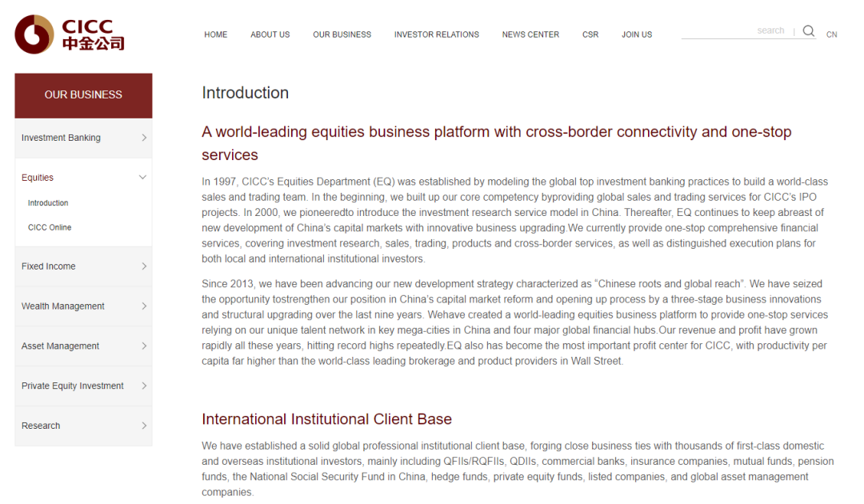The height and width of the screenshot is (504, 864).
Task: Expand the Wealth Management chevron
Action: [144, 306]
